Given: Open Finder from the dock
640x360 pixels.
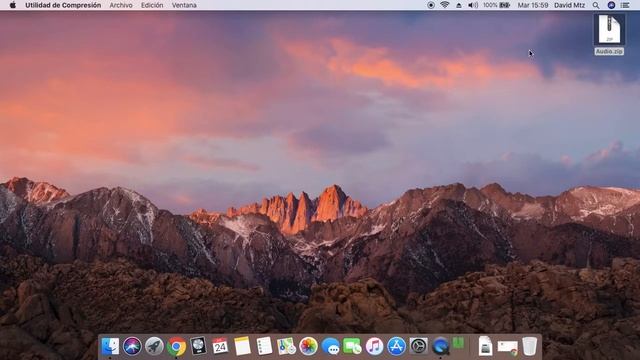Looking at the screenshot, I should tap(110, 346).
